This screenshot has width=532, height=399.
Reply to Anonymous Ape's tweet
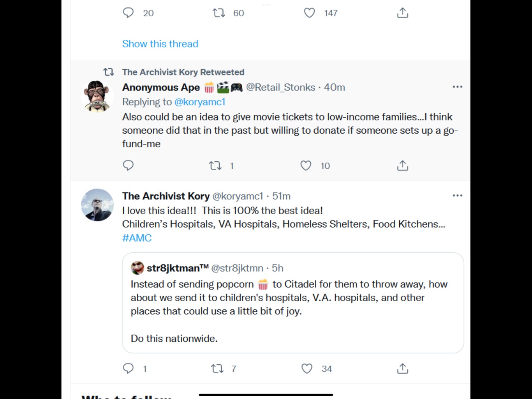click(128, 166)
